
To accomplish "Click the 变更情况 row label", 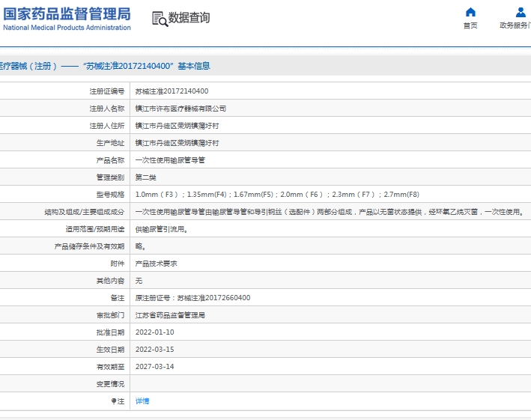I will [110, 384].
